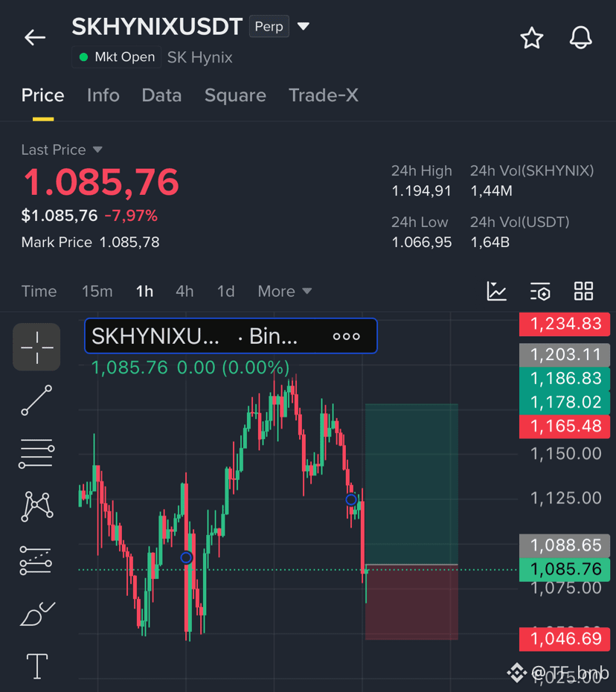Open chart indicators line-chart icon

point(496,291)
